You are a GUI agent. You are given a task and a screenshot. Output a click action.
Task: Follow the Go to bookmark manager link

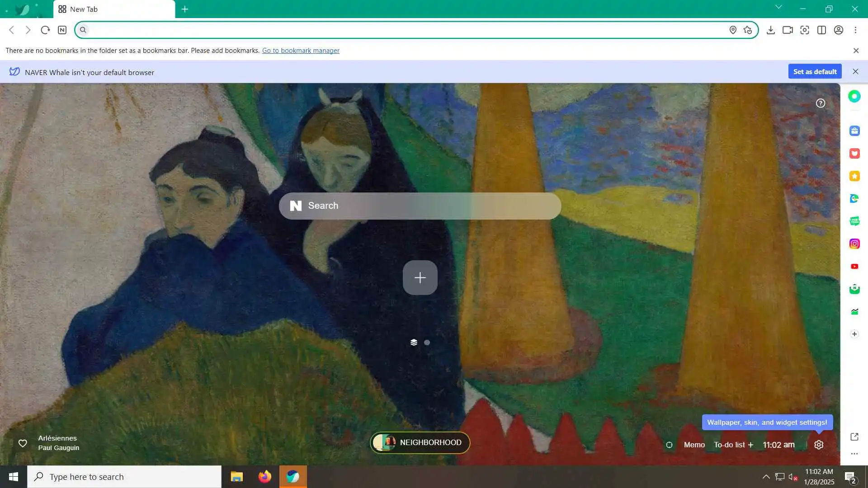click(x=301, y=51)
